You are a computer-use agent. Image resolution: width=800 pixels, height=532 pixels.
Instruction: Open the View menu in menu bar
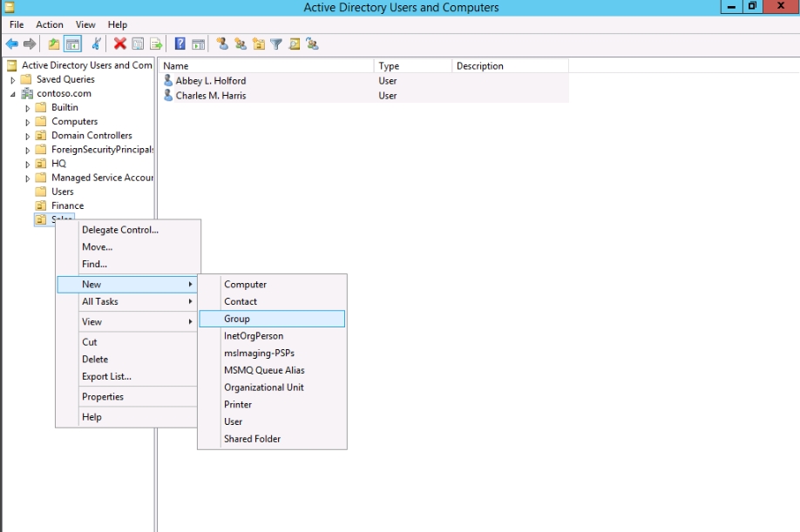pyautogui.click(x=85, y=24)
